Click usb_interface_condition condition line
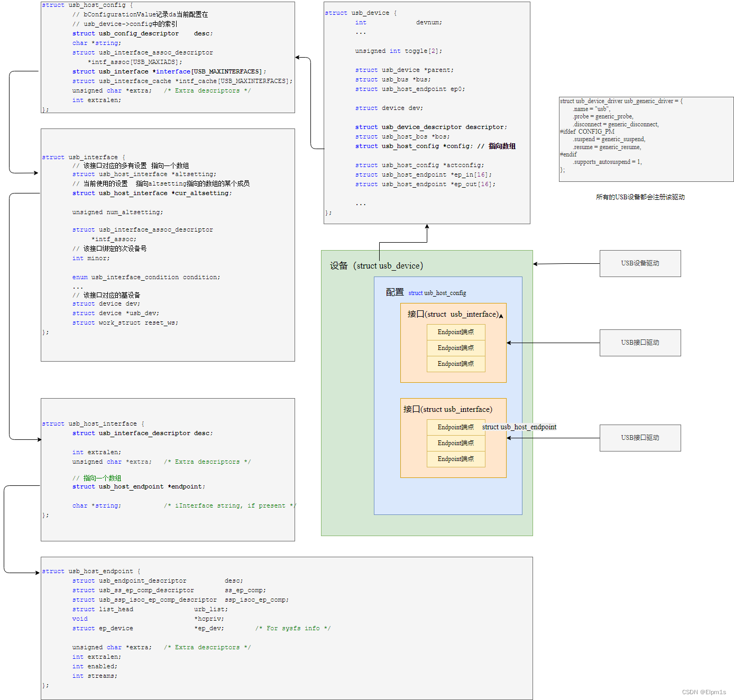This screenshot has width=734, height=700. (146, 277)
